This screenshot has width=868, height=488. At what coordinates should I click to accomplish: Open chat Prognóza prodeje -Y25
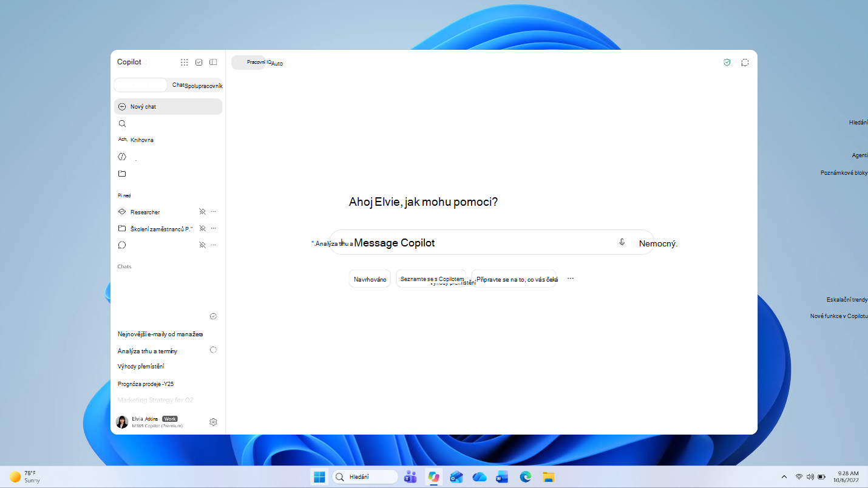[x=146, y=384]
